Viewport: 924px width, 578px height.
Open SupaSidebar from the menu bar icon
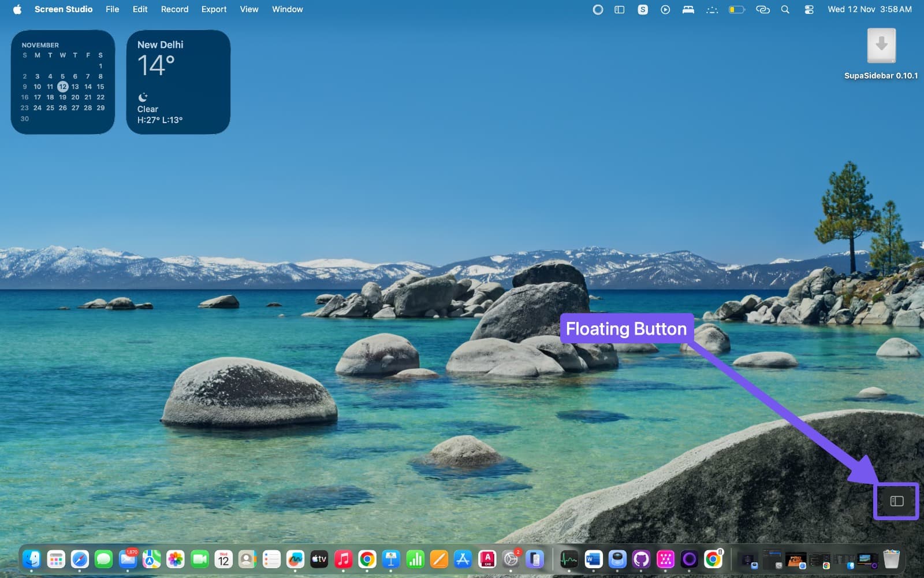pyautogui.click(x=619, y=10)
